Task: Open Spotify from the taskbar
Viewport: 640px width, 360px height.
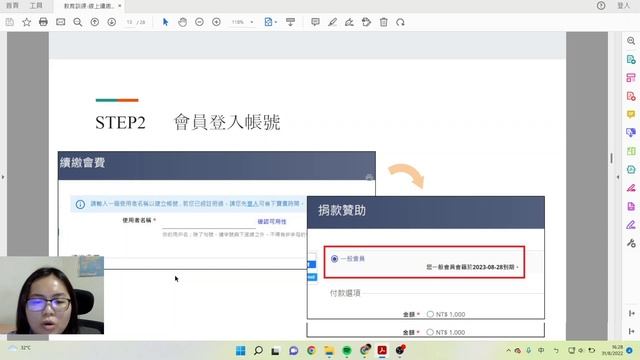Action: (x=347, y=351)
